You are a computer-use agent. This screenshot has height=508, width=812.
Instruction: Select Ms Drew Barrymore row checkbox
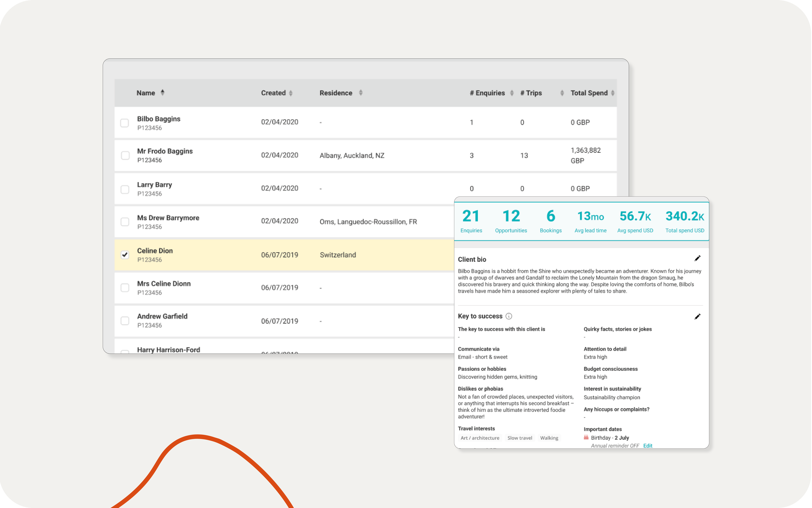tap(125, 222)
